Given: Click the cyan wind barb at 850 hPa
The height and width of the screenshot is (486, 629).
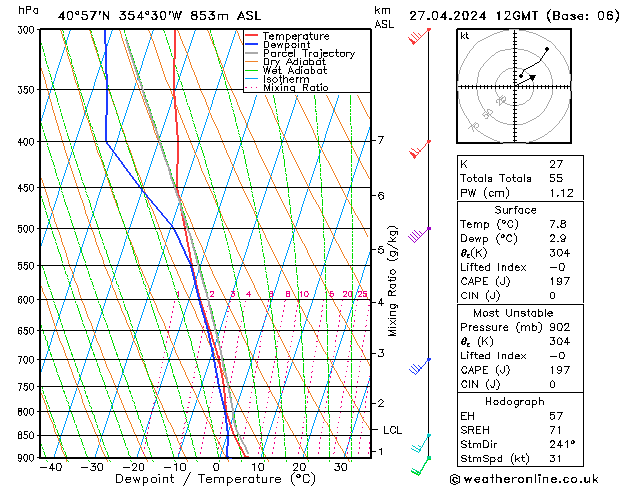Looking at the screenshot, I should point(421,443).
